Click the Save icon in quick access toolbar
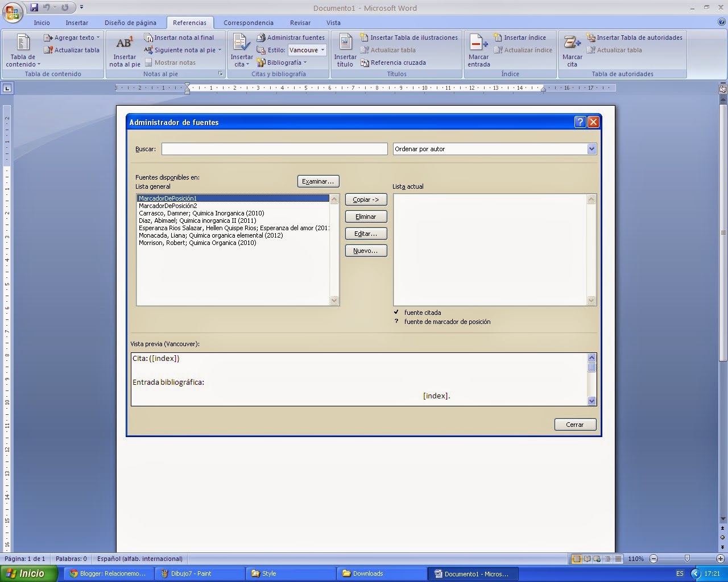This screenshot has height=582, width=728. [x=34, y=7]
